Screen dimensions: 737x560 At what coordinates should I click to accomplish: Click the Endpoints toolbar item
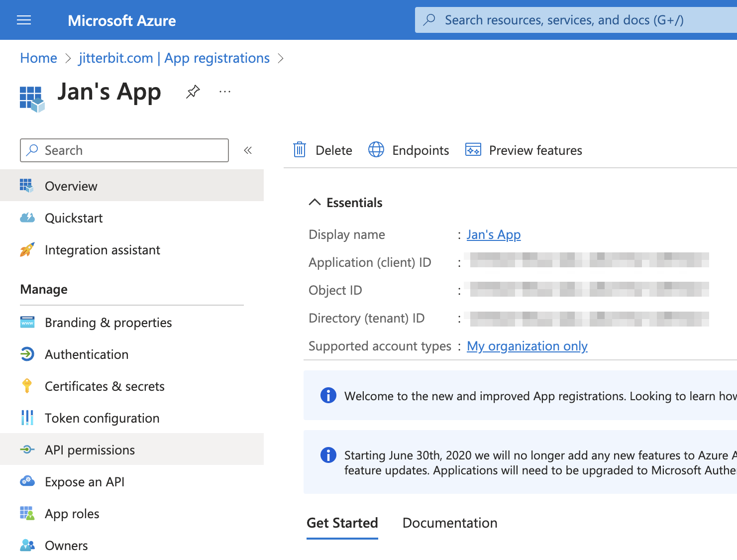click(x=408, y=150)
